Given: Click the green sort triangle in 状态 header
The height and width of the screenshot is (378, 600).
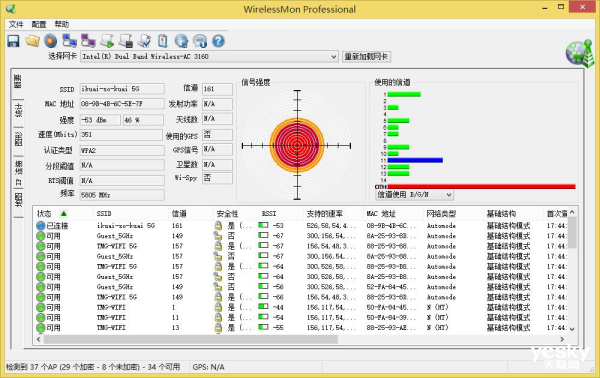Looking at the screenshot, I should [64, 213].
